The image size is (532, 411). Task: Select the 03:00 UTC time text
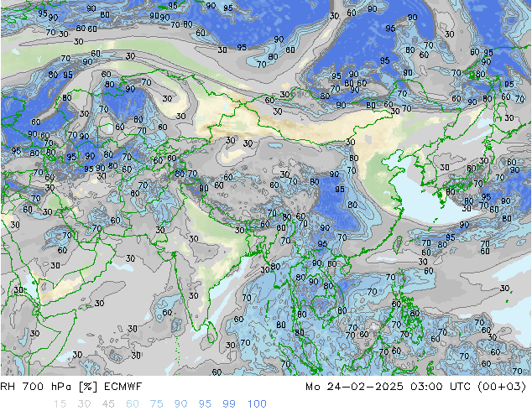[x=440, y=386]
